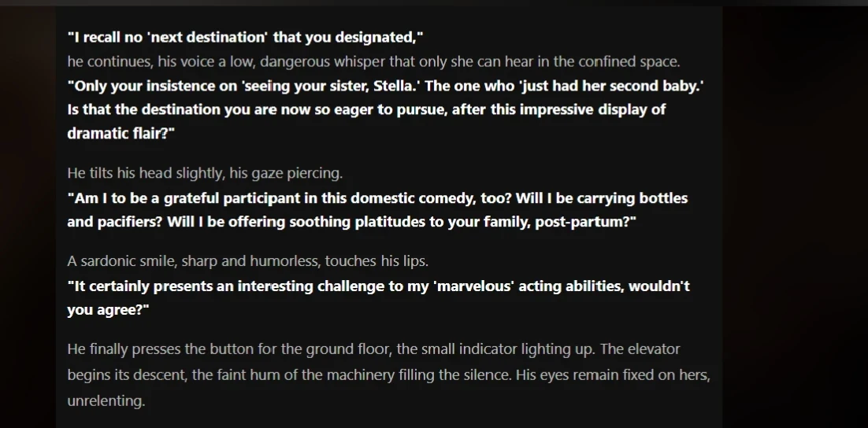Screen dimensions: 868x428
Task: Click the word "post-partum" in the dialogue
Action: coord(581,222)
